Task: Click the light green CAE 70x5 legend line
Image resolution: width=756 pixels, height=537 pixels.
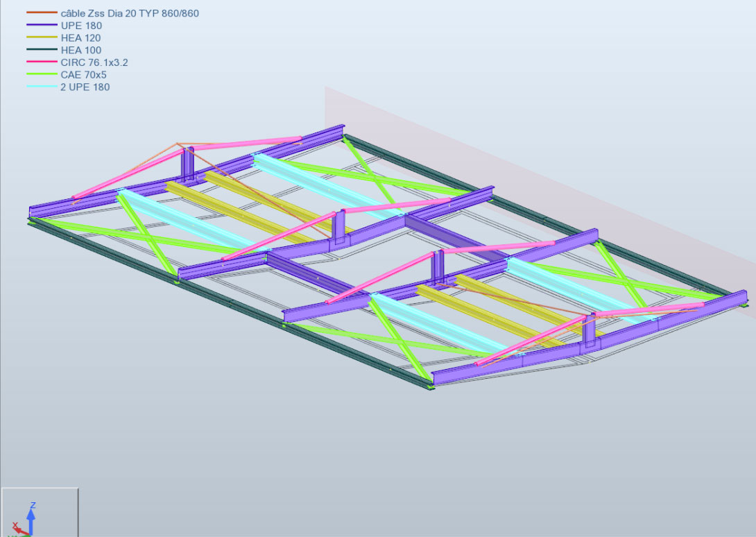Action: click(x=42, y=74)
